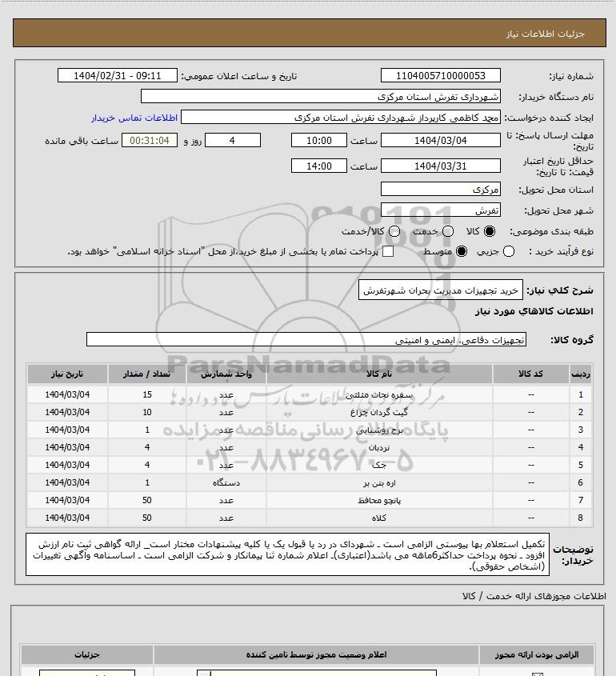Click the deadline time field 10:00

click(319, 140)
